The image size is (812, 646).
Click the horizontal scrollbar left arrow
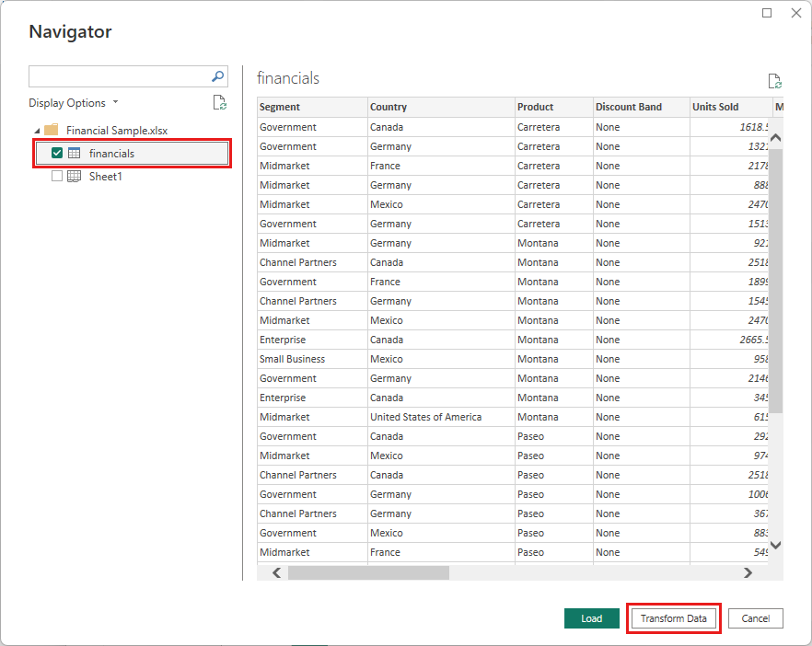pyautogui.click(x=276, y=572)
